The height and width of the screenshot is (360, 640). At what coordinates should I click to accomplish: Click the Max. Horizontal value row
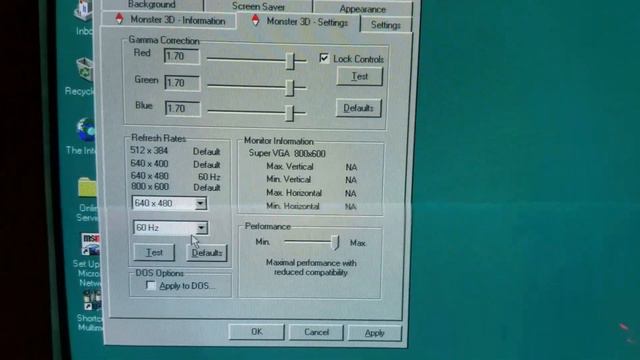pyautogui.click(x=311, y=193)
